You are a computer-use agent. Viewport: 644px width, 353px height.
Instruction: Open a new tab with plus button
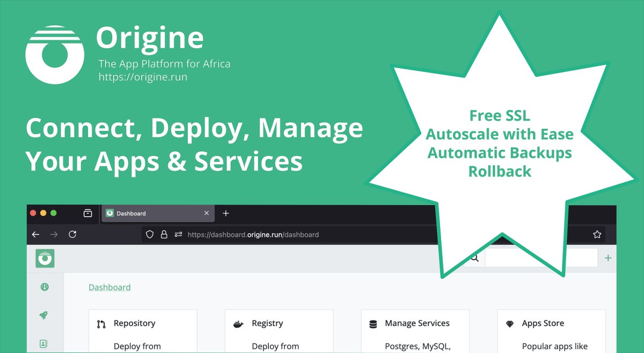coord(226,213)
